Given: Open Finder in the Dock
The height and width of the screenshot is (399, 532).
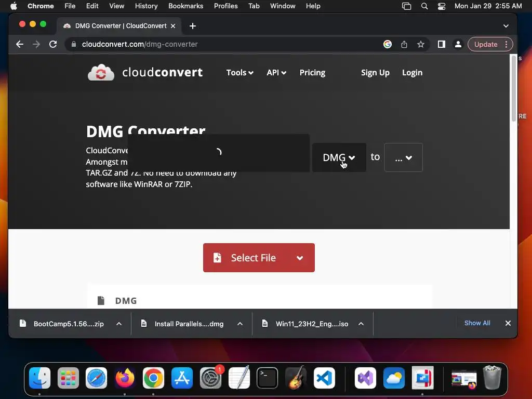Looking at the screenshot, I should click(x=39, y=378).
